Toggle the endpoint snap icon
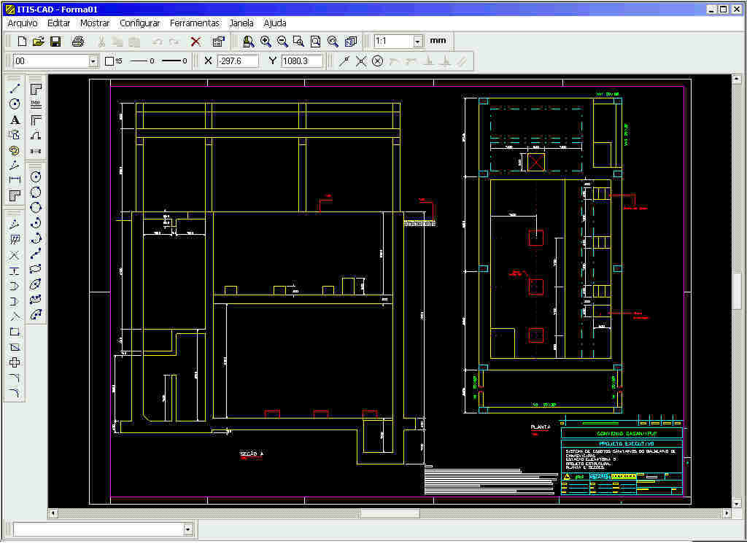Image resolution: width=747 pixels, height=560 pixels. coord(344,61)
